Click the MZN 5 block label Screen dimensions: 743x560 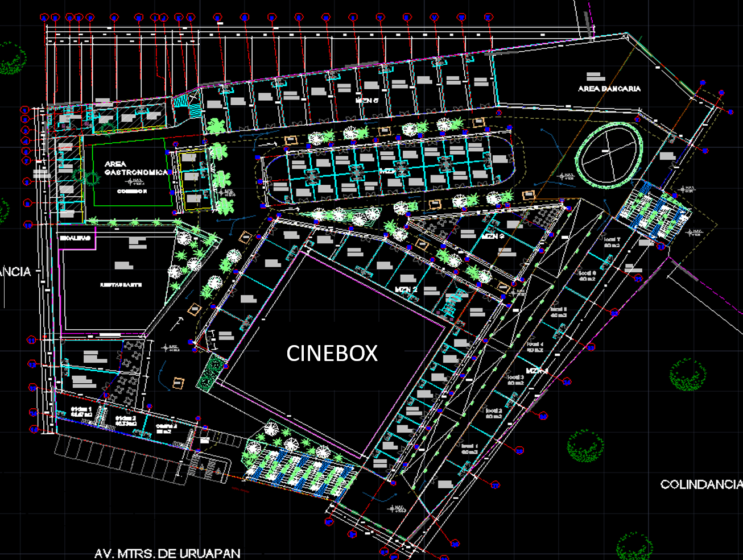pyautogui.click(x=367, y=101)
